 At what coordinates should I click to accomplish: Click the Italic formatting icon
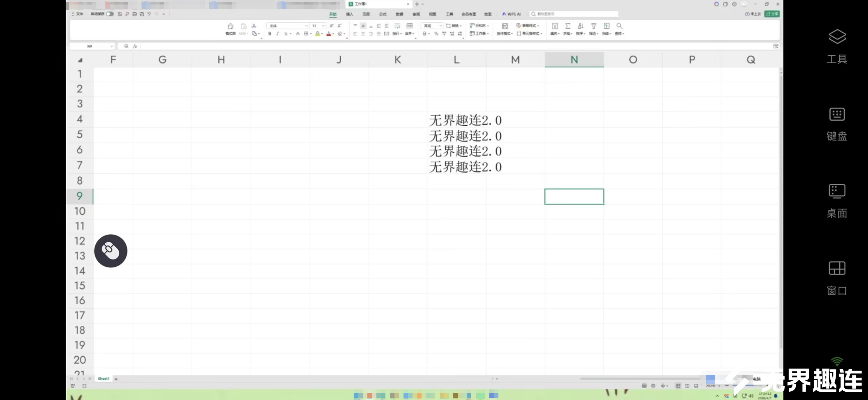277,34
